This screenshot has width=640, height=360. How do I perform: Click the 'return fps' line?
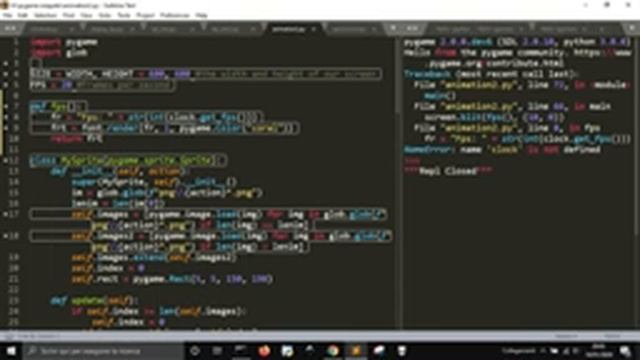point(77,139)
